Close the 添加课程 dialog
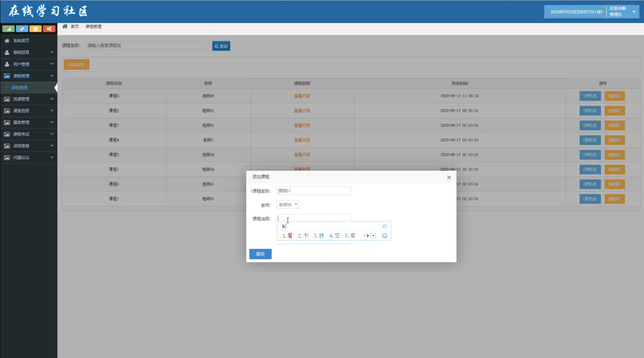Screen dimensions: 644x358 [449, 177]
